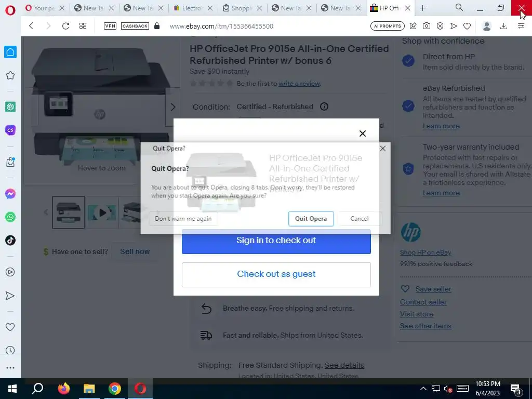This screenshot has height=399, width=532.
Task: Open the tab islands grid icon
Action: [83, 26]
